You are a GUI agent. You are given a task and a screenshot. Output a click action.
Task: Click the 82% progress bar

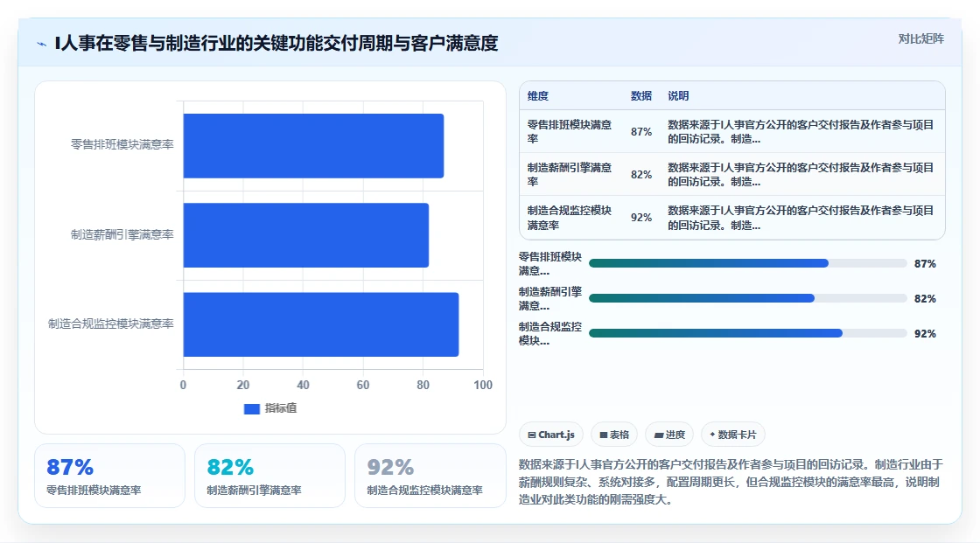click(x=747, y=299)
